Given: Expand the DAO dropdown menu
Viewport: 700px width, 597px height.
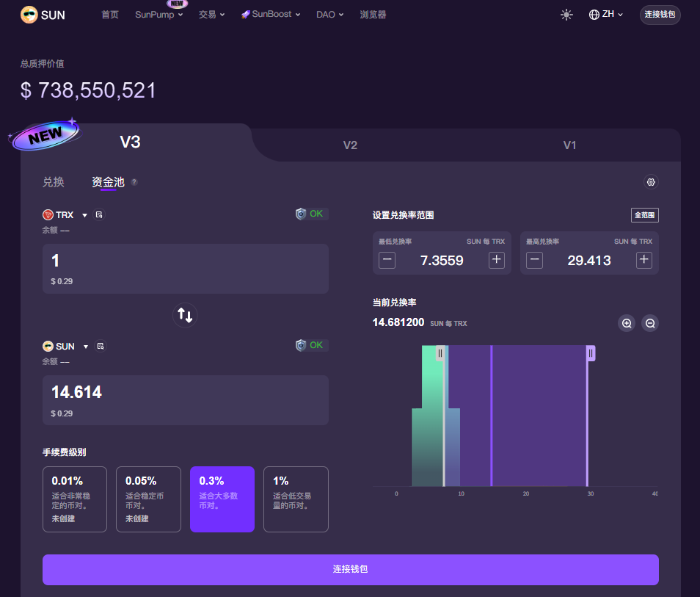Looking at the screenshot, I should pos(330,15).
